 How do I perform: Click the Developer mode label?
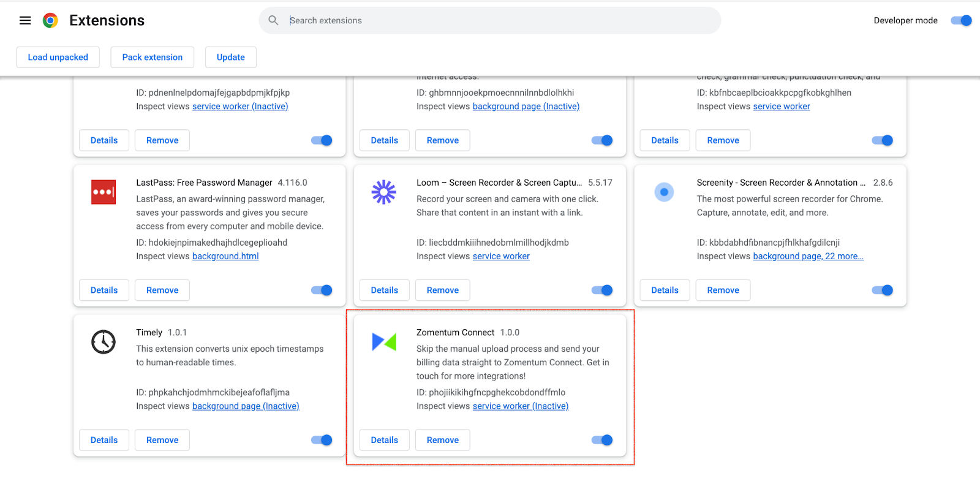(x=905, y=20)
